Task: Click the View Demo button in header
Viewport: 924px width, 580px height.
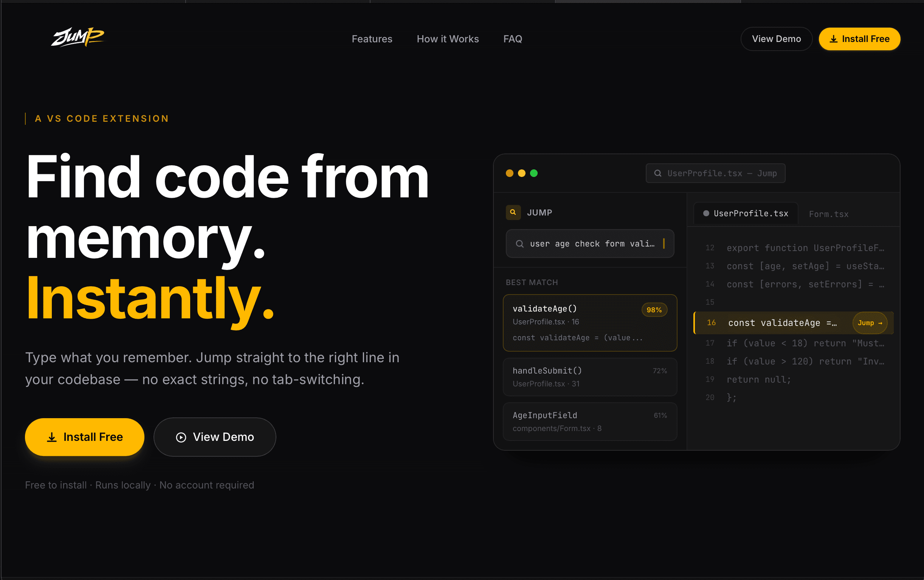Action: click(x=776, y=39)
